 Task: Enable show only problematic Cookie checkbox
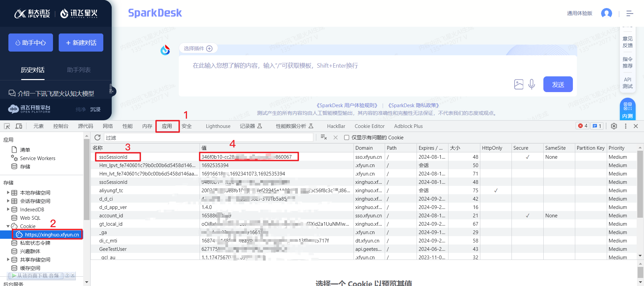[347, 137]
